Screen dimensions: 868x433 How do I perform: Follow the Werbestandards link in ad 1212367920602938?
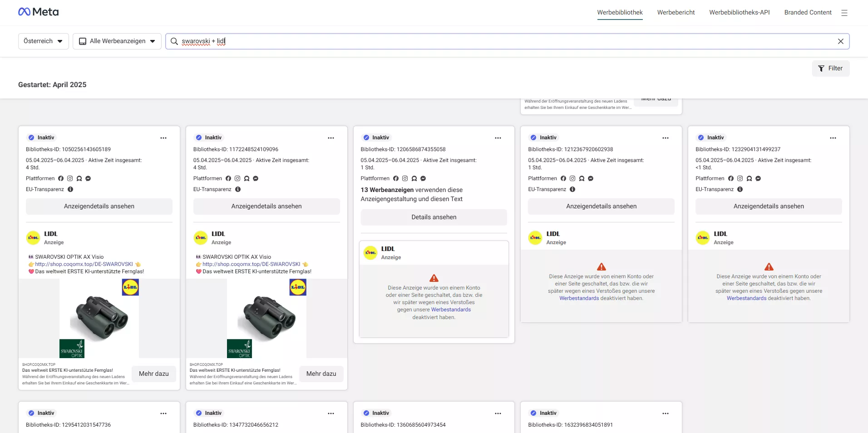click(x=579, y=299)
